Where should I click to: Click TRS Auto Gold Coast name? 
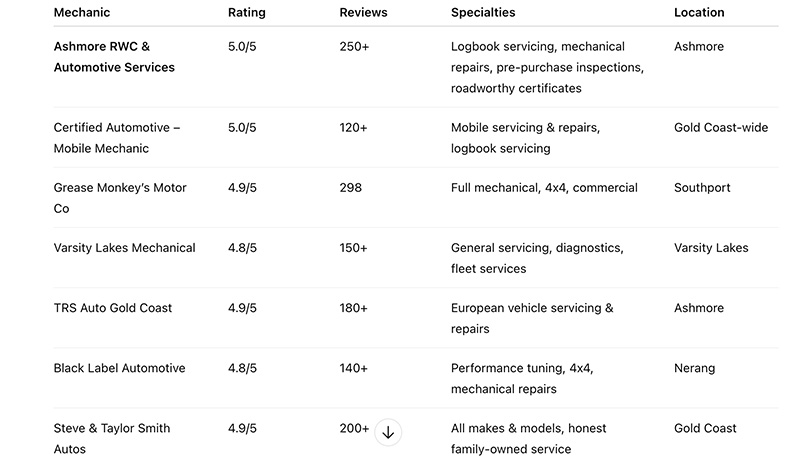[113, 308]
